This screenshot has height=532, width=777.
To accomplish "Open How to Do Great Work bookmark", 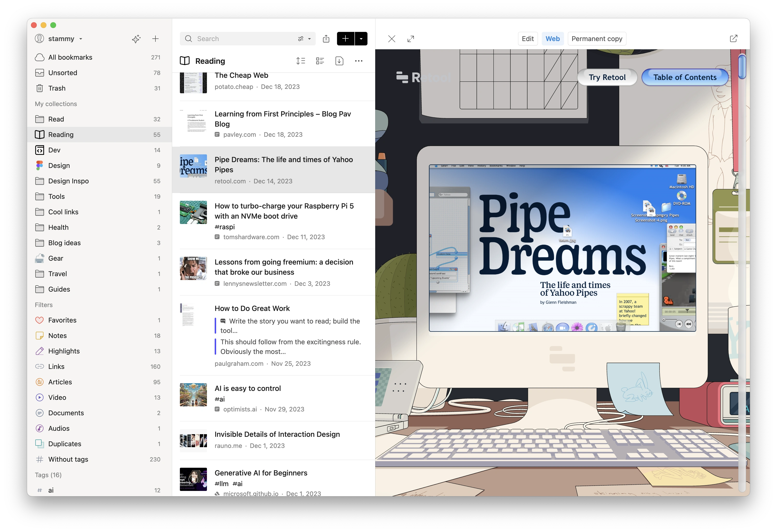I will pyautogui.click(x=273, y=336).
